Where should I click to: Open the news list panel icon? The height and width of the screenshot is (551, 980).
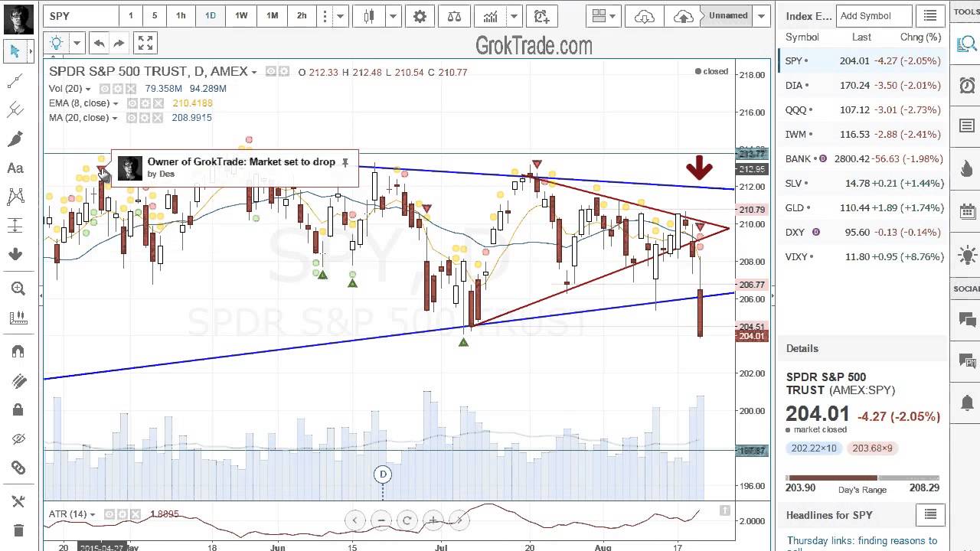[967, 126]
